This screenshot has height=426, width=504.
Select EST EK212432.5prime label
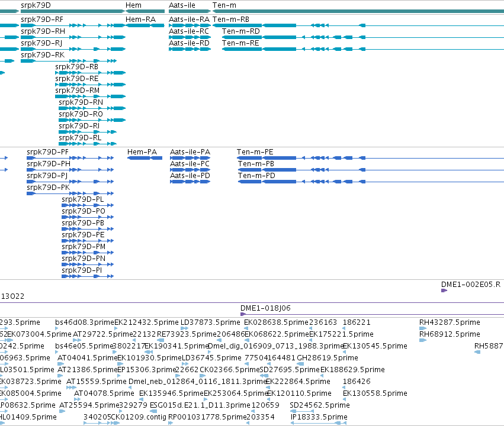[x=146, y=322]
